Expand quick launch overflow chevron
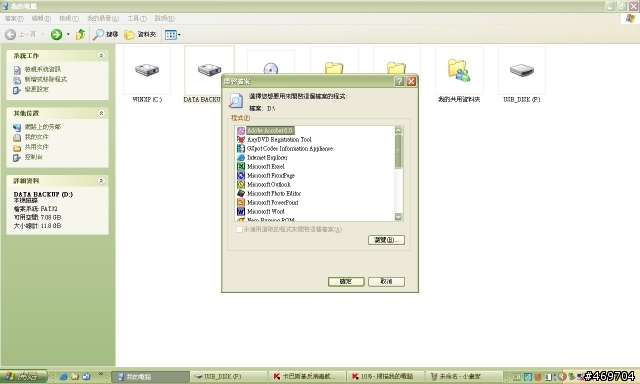This screenshot has width=640, height=384. (101, 374)
